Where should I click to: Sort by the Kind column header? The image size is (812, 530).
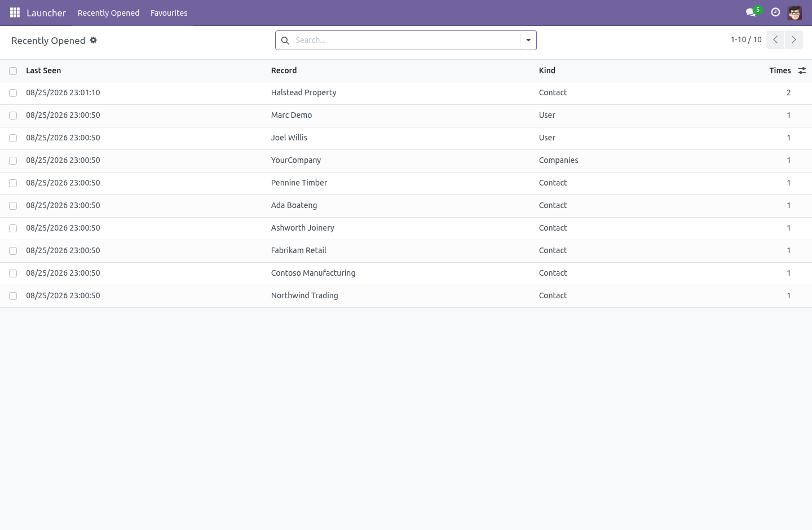pyautogui.click(x=547, y=70)
